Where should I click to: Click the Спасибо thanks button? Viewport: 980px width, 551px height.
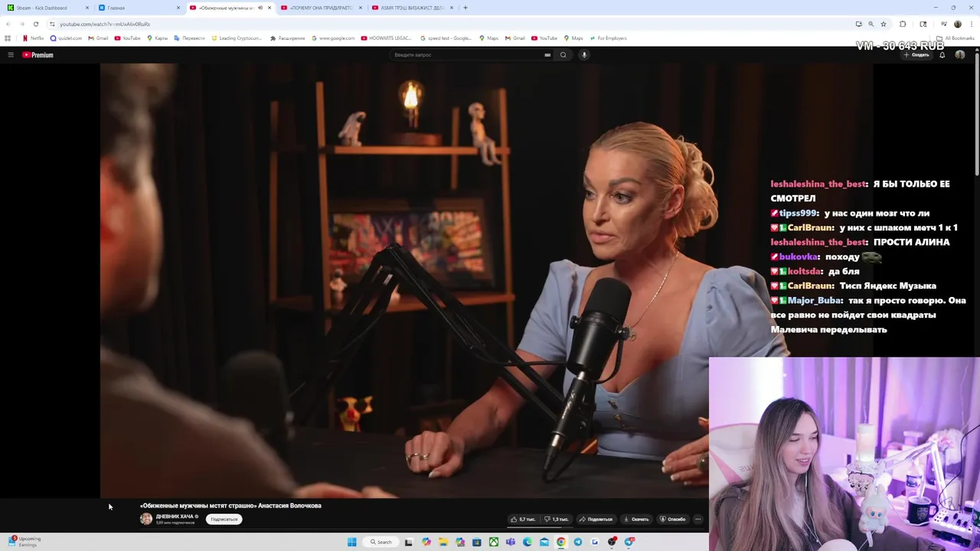(x=673, y=519)
